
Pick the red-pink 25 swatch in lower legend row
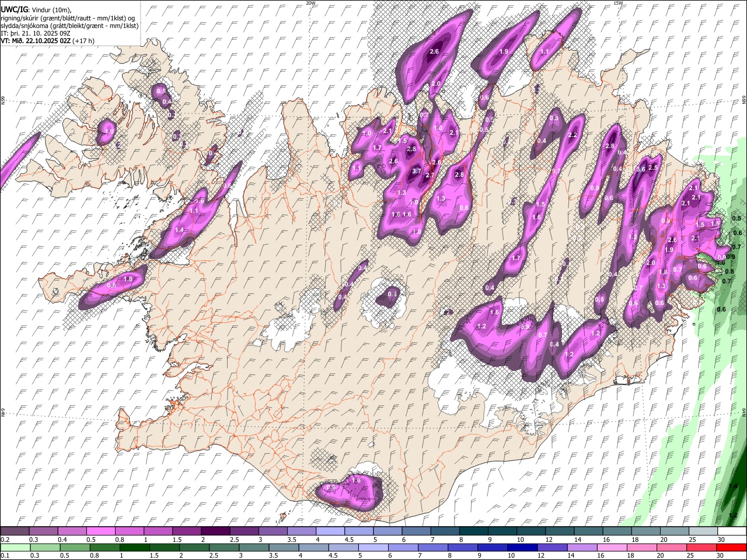(x=701, y=547)
